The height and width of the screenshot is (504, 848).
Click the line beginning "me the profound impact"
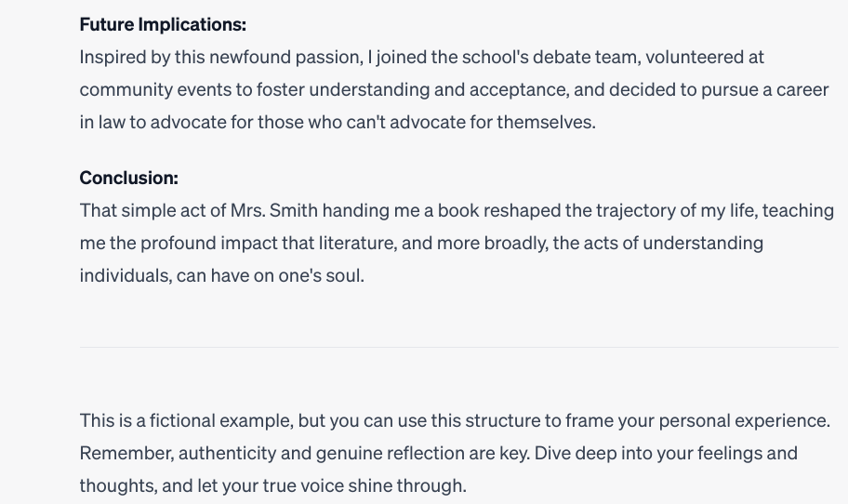click(x=421, y=243)
